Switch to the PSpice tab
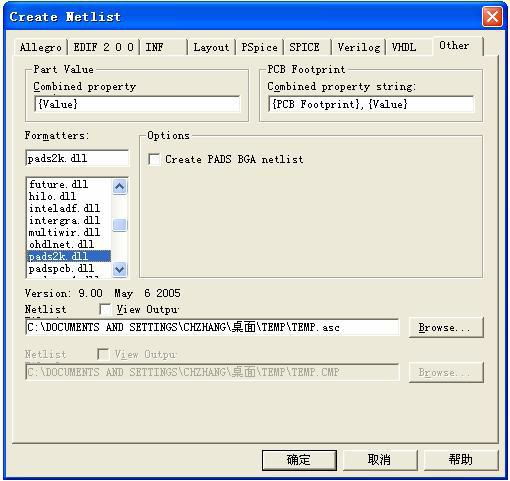 [259, 47]
